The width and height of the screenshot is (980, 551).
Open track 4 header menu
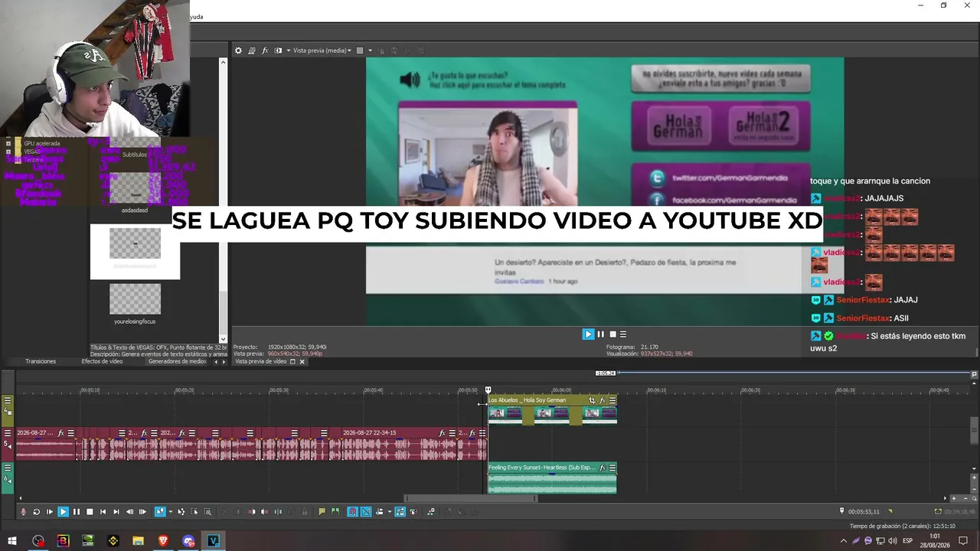pos(8,400)
